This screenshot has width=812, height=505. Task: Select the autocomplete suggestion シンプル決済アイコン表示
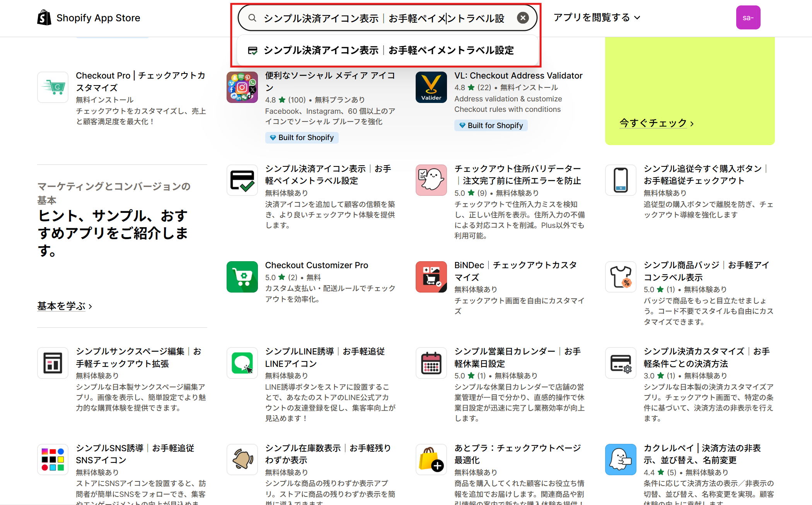387,50
